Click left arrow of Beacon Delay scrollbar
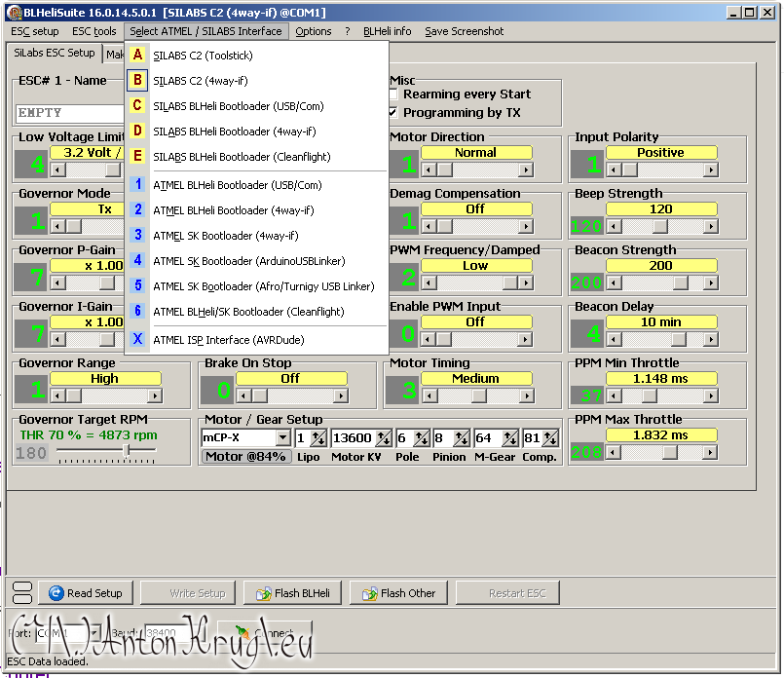Viewport: 784px width, 678px height. click(x=613, y=340)
